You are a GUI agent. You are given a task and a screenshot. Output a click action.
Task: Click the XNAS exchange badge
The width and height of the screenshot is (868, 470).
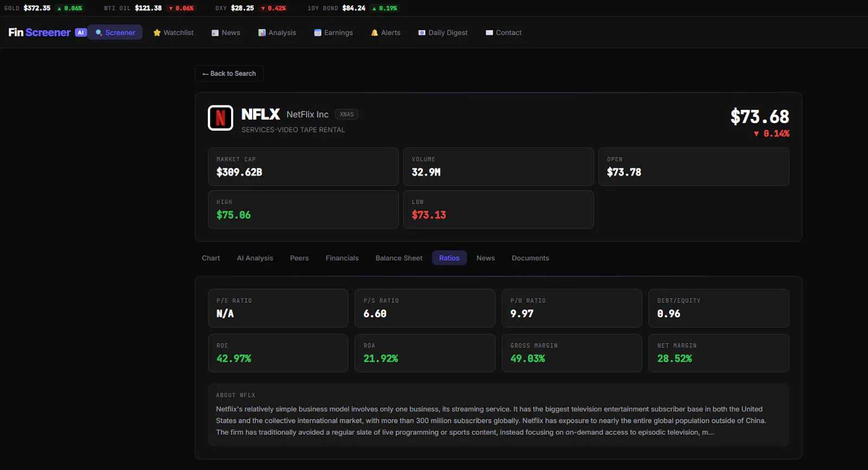(x=347, y=114)
